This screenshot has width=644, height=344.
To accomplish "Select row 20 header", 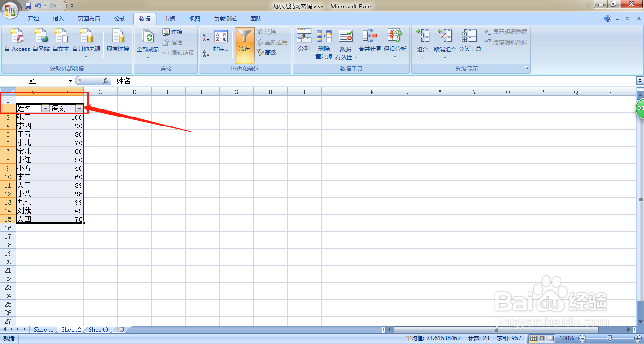I will click(x=8, y=262).
